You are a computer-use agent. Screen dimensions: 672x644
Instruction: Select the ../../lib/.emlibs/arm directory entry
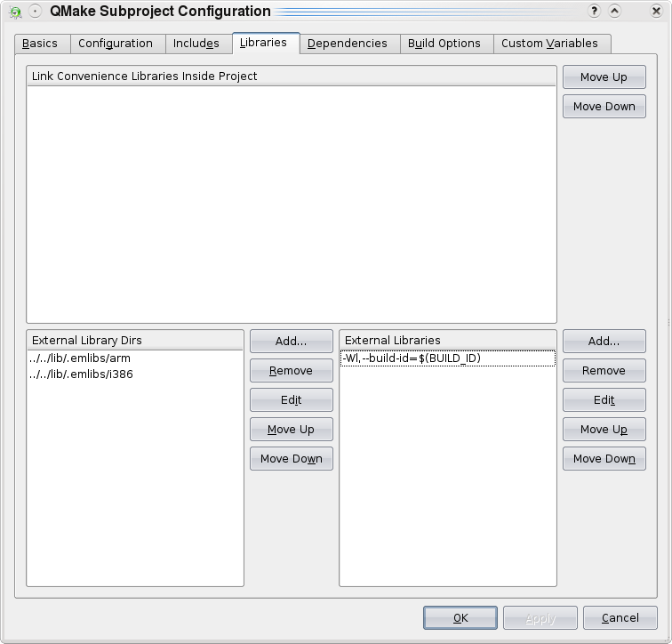79,358
